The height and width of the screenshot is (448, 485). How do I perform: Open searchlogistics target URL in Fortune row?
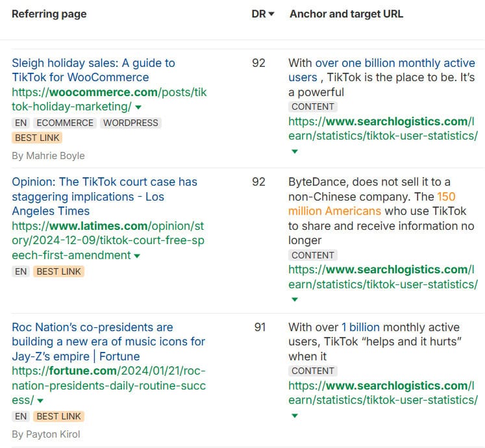click(x=383, y=393)
